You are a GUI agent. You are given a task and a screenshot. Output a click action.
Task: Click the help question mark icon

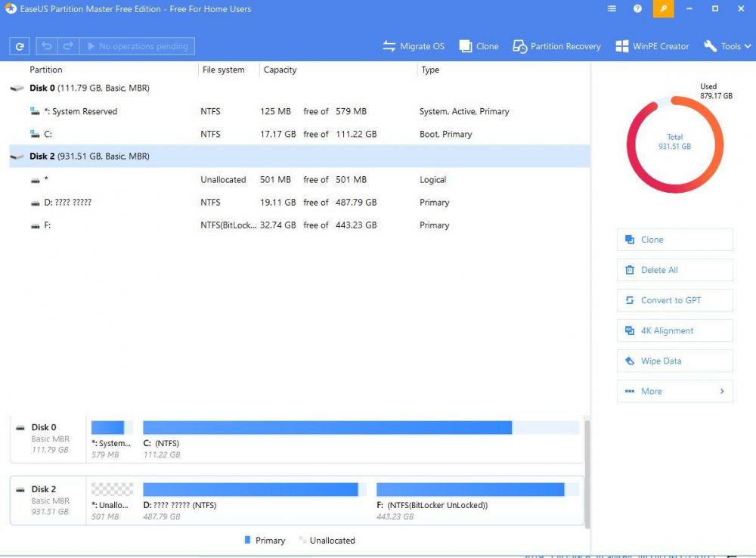637,8
